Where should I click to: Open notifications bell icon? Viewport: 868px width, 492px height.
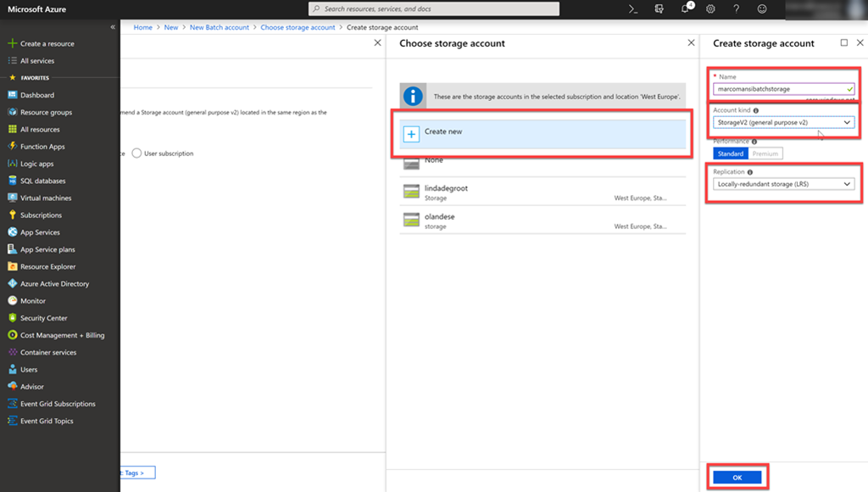click(x=685, y=8)
